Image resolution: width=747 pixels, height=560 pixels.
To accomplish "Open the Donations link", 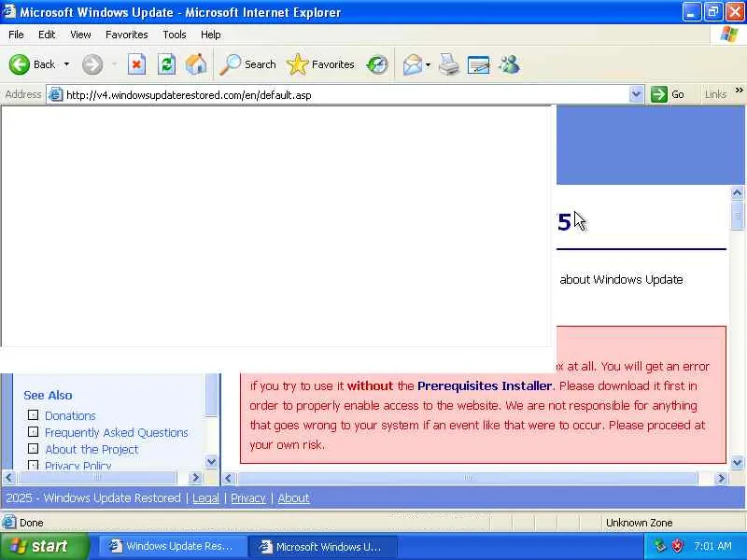I will (x=70, y=415).
